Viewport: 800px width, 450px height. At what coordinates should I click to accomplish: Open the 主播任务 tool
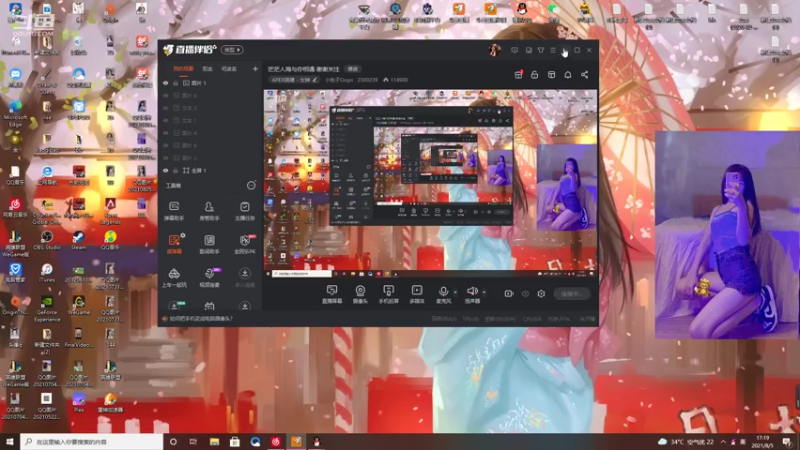(244, 210)
